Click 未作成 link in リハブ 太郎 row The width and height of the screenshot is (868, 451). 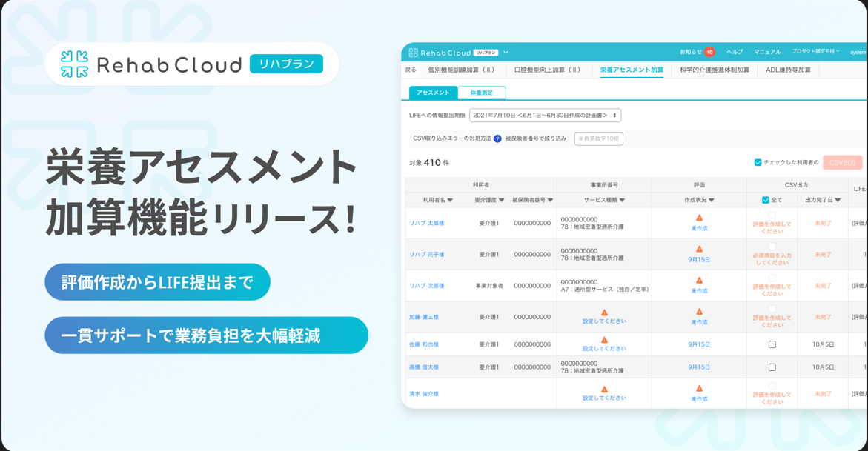[x=699, y=229]
